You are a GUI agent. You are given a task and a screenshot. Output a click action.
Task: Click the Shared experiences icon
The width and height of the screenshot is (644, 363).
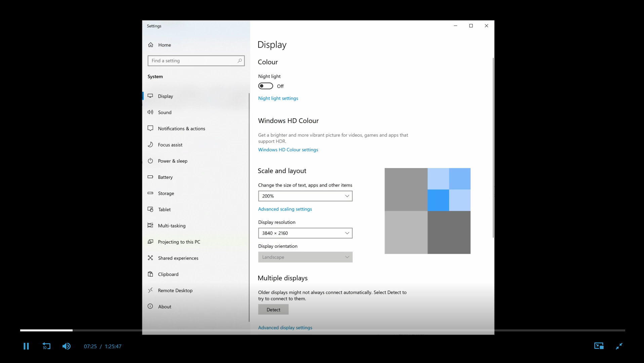150,258
